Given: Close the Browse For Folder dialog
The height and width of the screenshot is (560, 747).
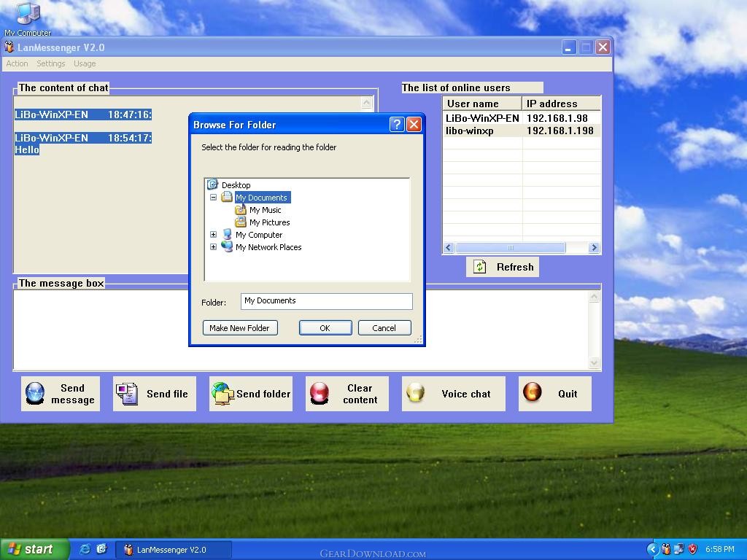Looking at the screenshot, I should click(414, 124).
